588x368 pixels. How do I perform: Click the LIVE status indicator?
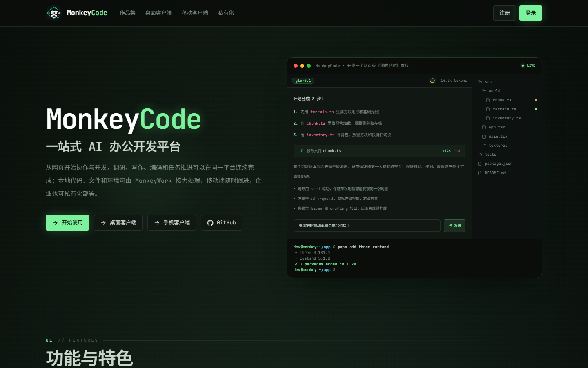pyautogui.click(x=528, y=65)
